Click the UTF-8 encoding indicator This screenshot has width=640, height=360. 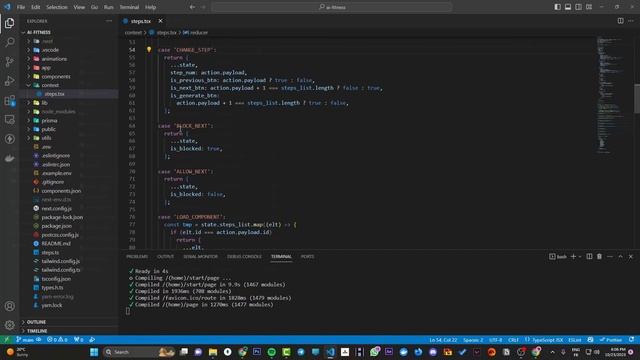(496, 340)
